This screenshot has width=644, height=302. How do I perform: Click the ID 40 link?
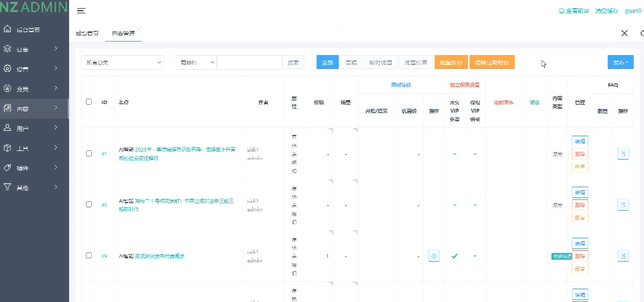click(x=105, y=205)
